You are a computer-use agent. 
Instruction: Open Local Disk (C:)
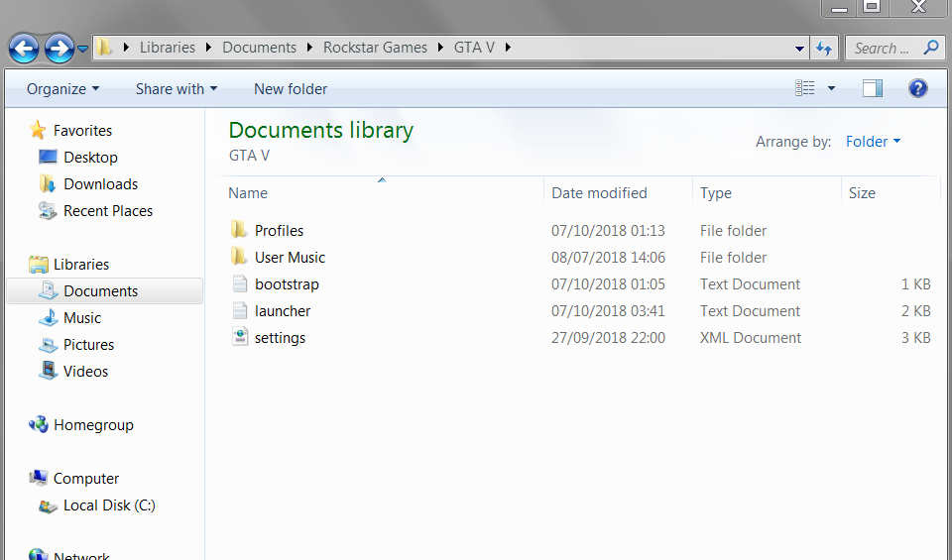[109, 505]
